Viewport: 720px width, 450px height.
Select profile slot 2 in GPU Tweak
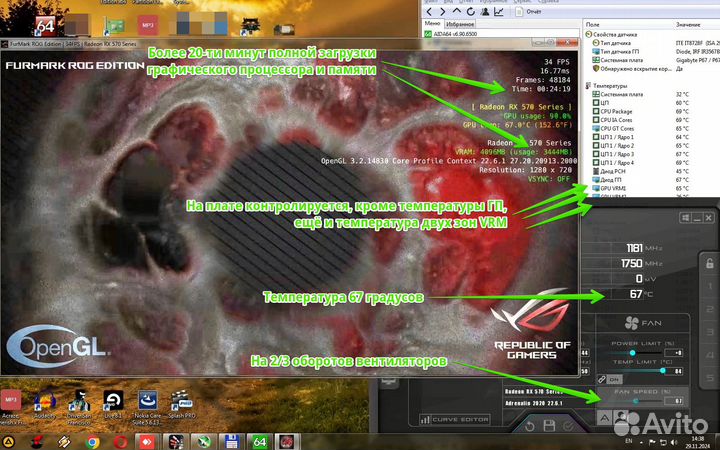coord(710,309)
